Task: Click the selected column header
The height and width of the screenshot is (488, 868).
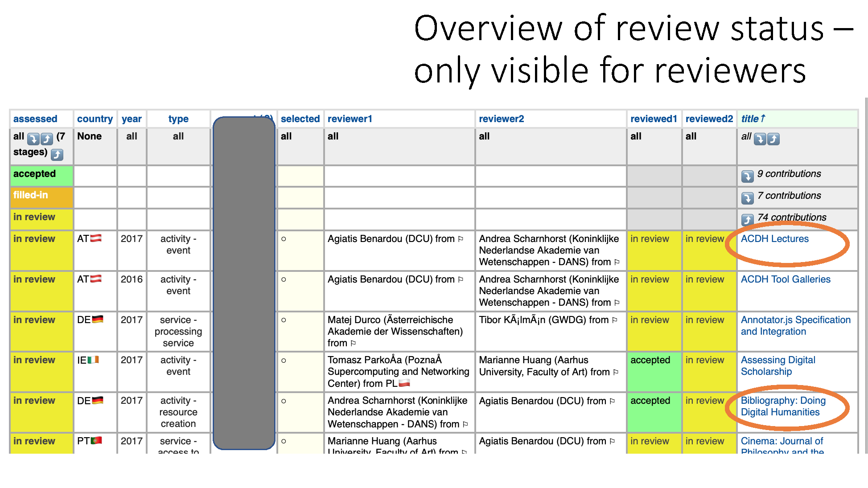Action: pos(300,119)
